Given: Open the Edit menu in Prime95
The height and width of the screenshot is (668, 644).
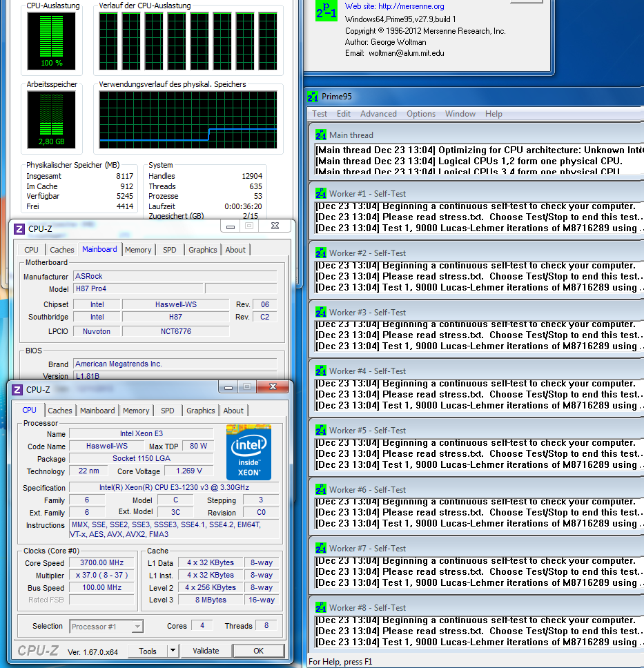Looking at the screenshot, I should click(344, 114).
